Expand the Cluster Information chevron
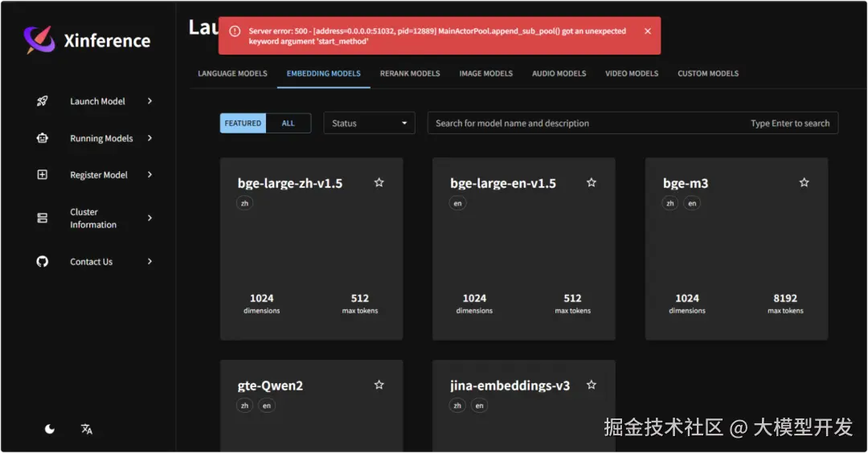The height and width of the screenshot is (453, 868). click(x=149, y=218)
